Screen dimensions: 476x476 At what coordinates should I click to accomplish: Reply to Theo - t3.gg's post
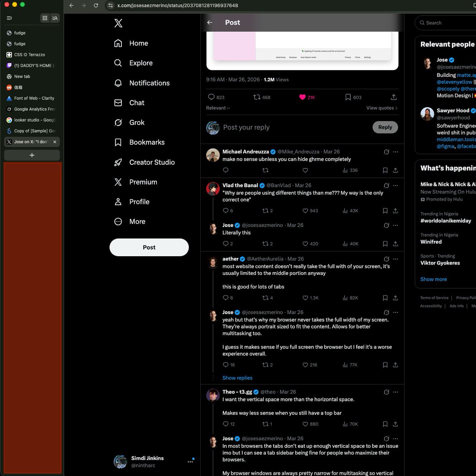click(229, 424)
